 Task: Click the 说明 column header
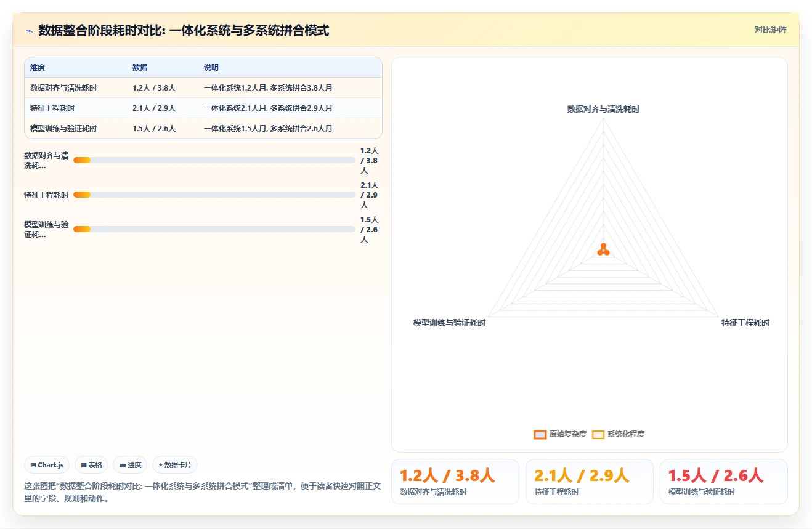click(x=211, y=68)
